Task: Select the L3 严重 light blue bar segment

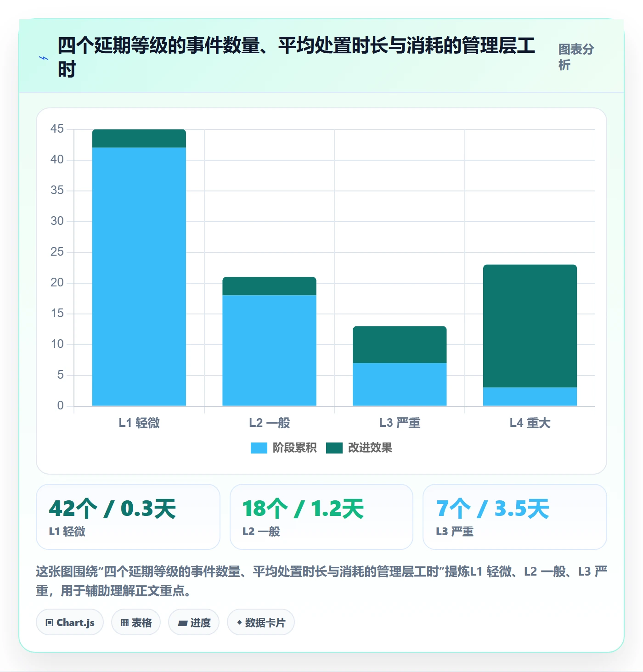Action: (x=400, y=384)
